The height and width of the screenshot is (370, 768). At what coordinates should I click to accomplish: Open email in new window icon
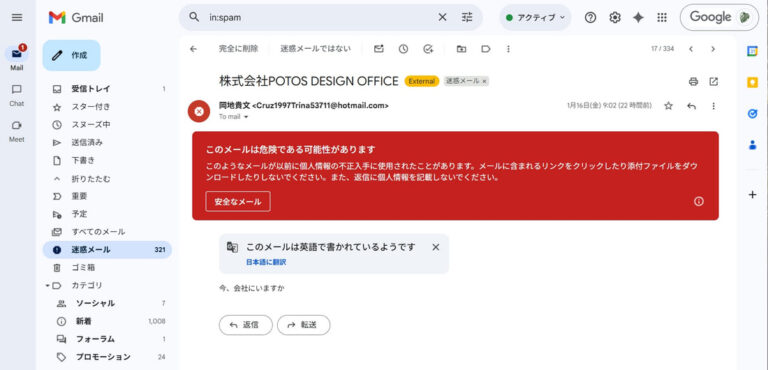click(x=714, y=82)
